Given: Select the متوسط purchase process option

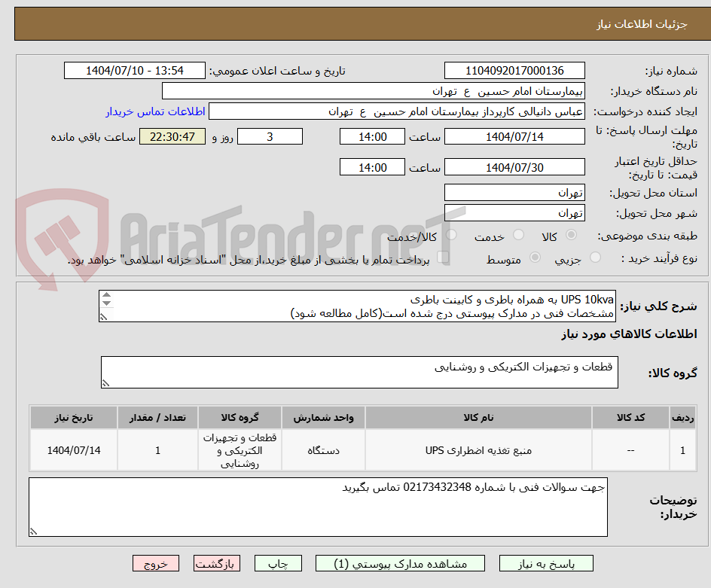Looking at the screenshot, I should click(535, 257).
